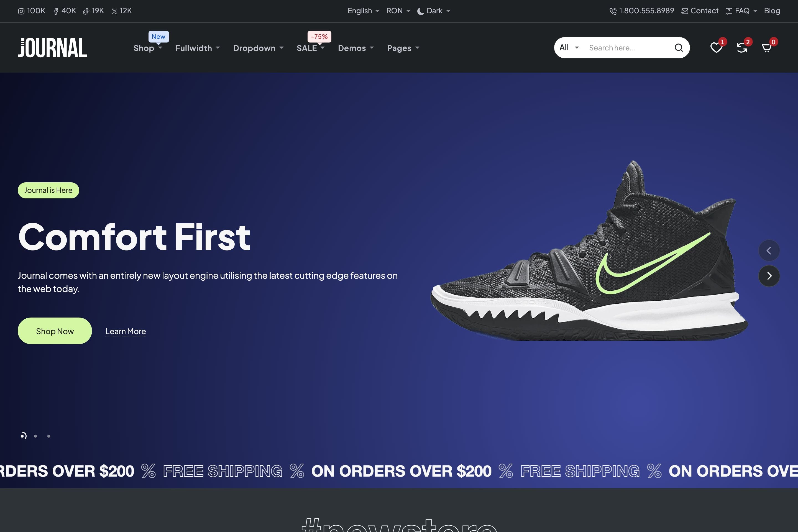Image resolution: width=798 pixels, height=532 pixels.
Task: Open the SALE menu
Action: coord(310,48)
